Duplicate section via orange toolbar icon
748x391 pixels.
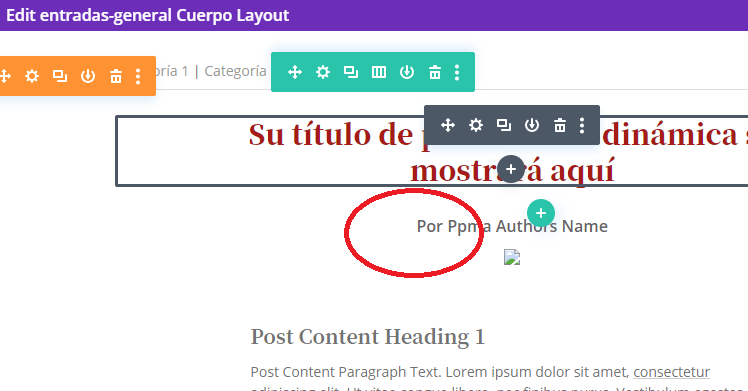60,76
